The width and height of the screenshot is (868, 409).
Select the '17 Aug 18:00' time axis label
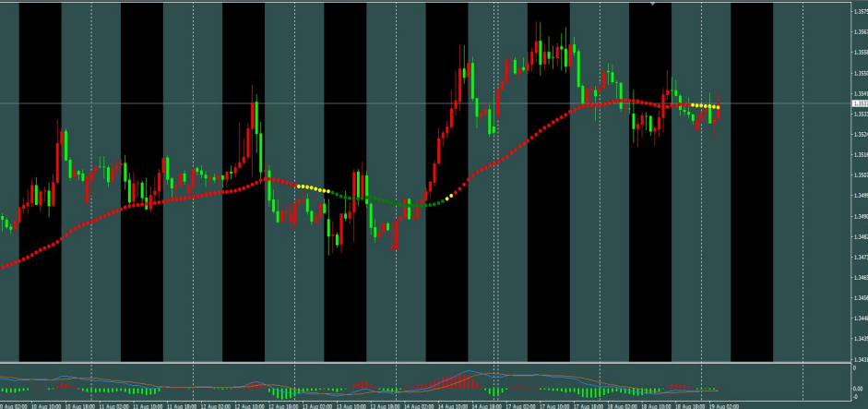588,406
